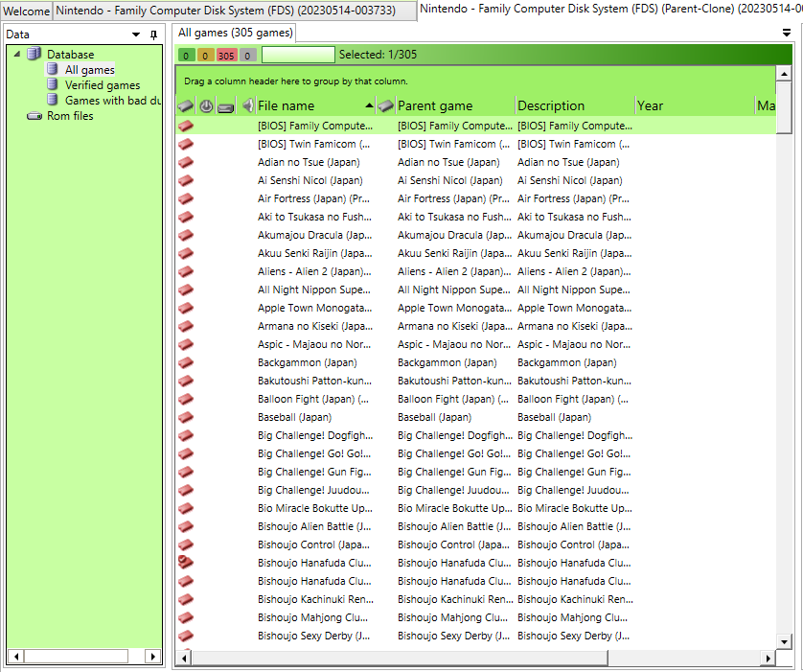
Task: Collapse the Database tree node
Action: [x=17, y=54]
